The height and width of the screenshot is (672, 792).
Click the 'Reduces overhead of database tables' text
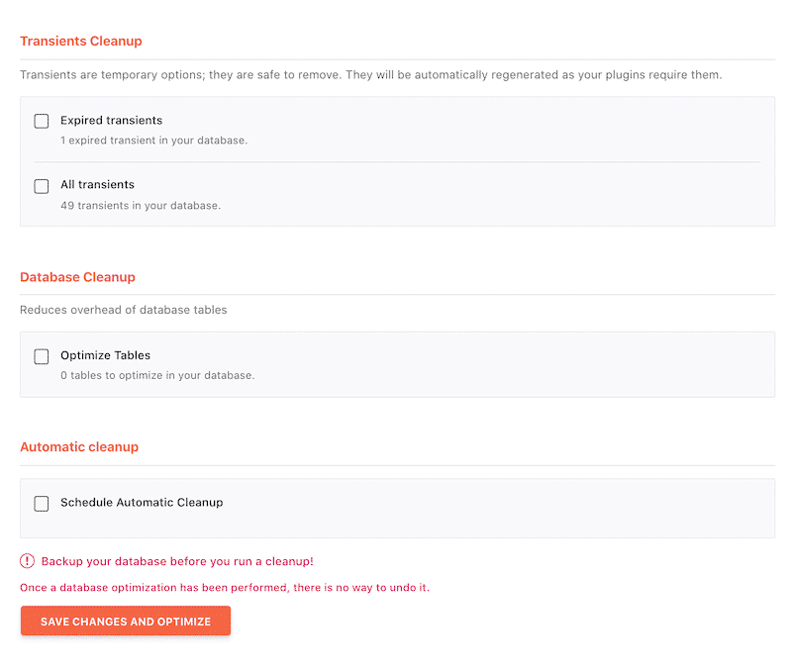coord(123,309)
